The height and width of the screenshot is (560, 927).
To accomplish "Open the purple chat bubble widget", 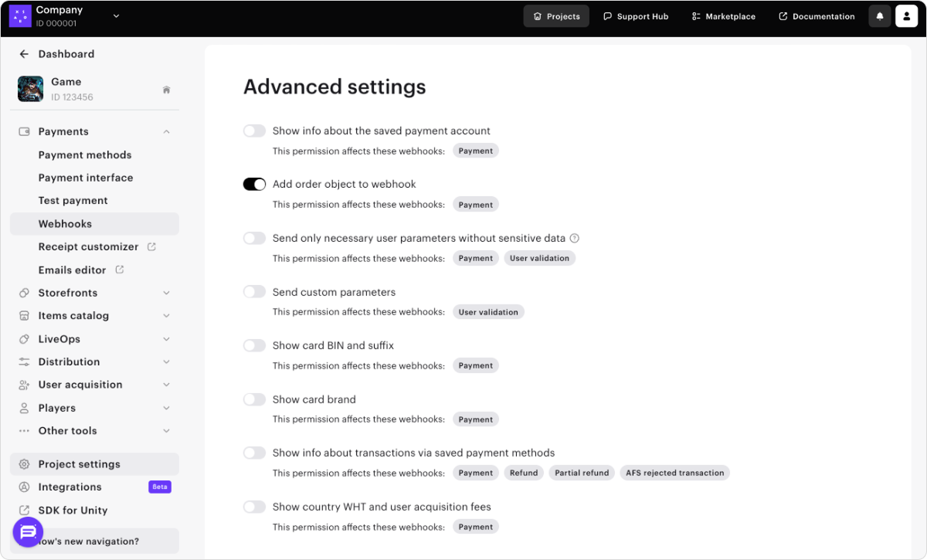I will 28,532.
